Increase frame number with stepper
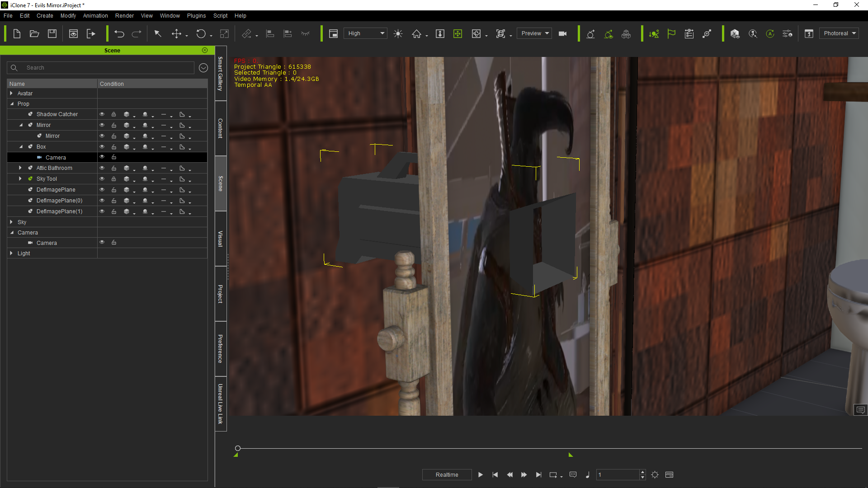Screen dimensions: 868x488 pos(642,472)
